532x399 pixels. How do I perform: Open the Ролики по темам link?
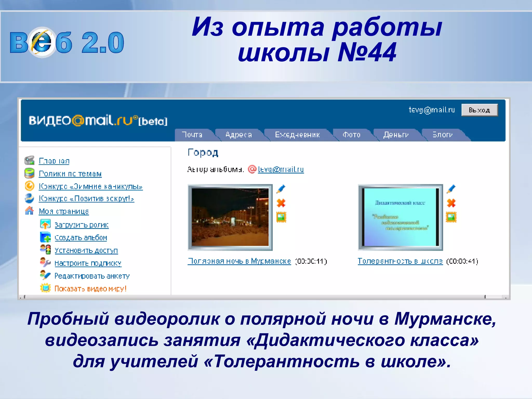70,174
